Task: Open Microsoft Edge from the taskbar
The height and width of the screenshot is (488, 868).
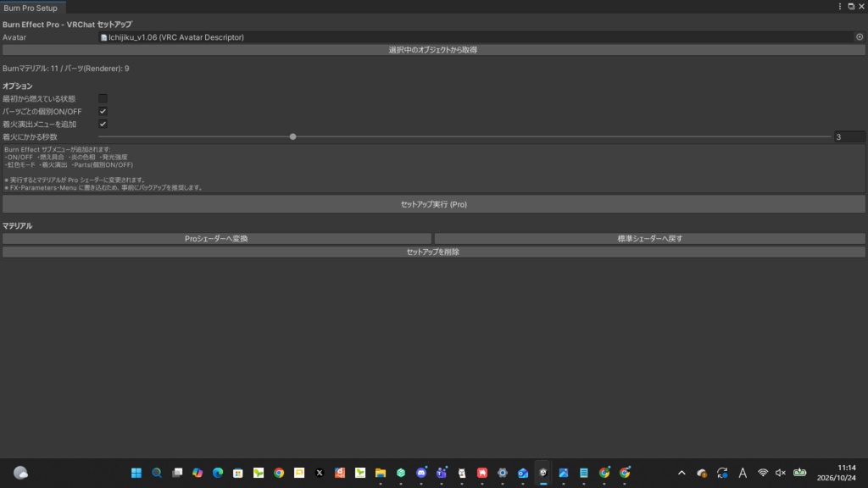Action: pyautogui.click(x=218, y=473)
